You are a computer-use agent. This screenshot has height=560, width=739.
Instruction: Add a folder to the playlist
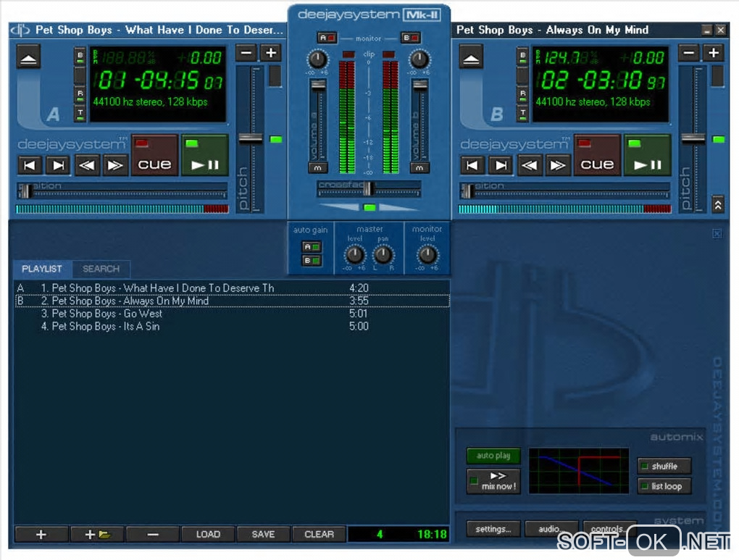click(97, 535)
